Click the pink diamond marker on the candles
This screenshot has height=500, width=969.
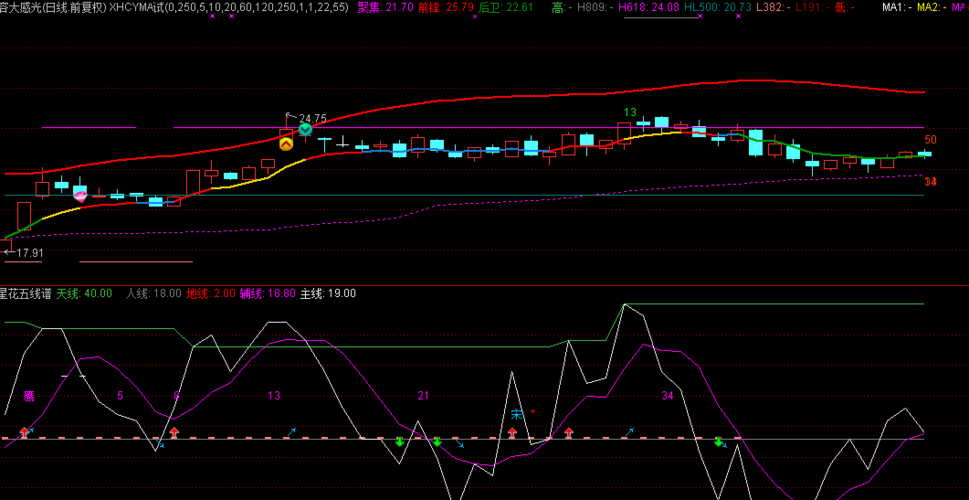pyautogui.click(x=80, y=197)
